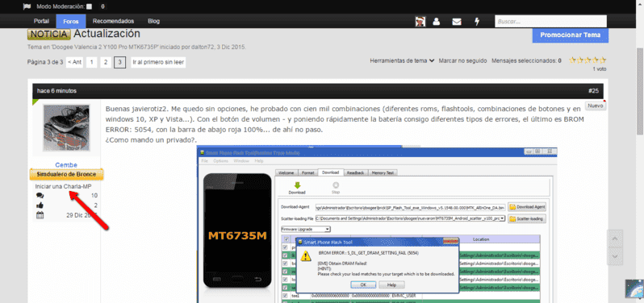Click Iniciar una Charla-MP link

pos(63,187)
